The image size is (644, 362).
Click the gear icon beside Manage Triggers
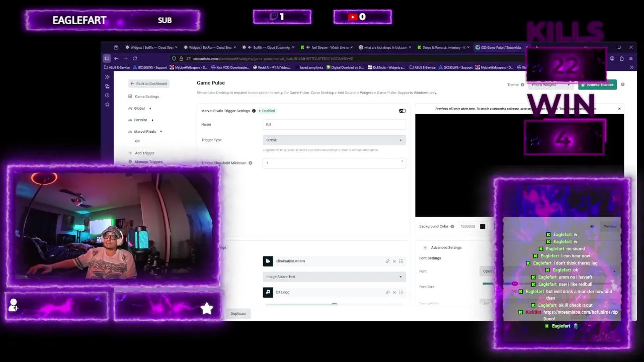point(130,161)
